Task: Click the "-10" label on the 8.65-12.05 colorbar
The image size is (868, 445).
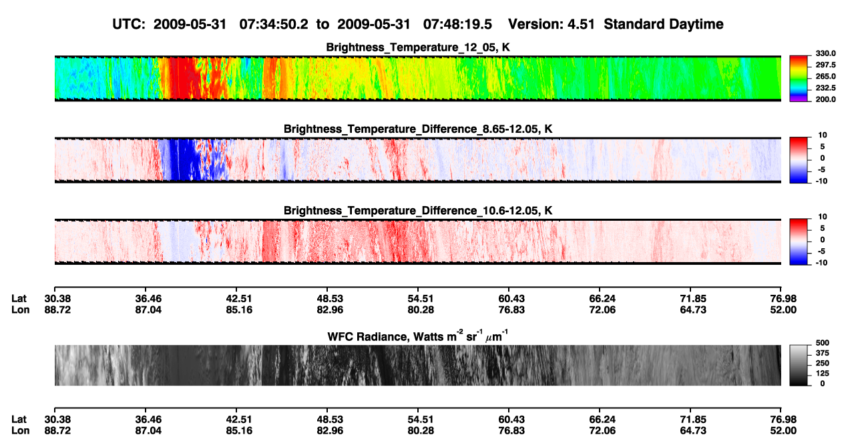Action: pyautogui.click(x=822, y=181)
